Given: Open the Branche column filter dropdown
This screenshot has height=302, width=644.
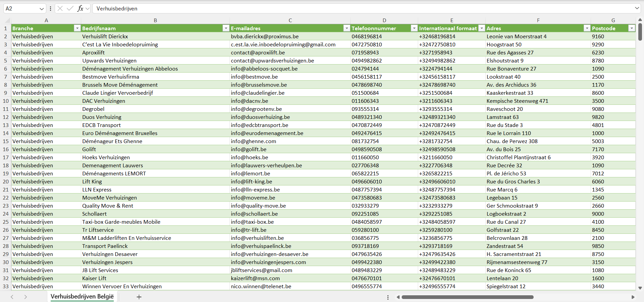Looking at the screenshot, I should pyautogui.click(x=77, y=29).
